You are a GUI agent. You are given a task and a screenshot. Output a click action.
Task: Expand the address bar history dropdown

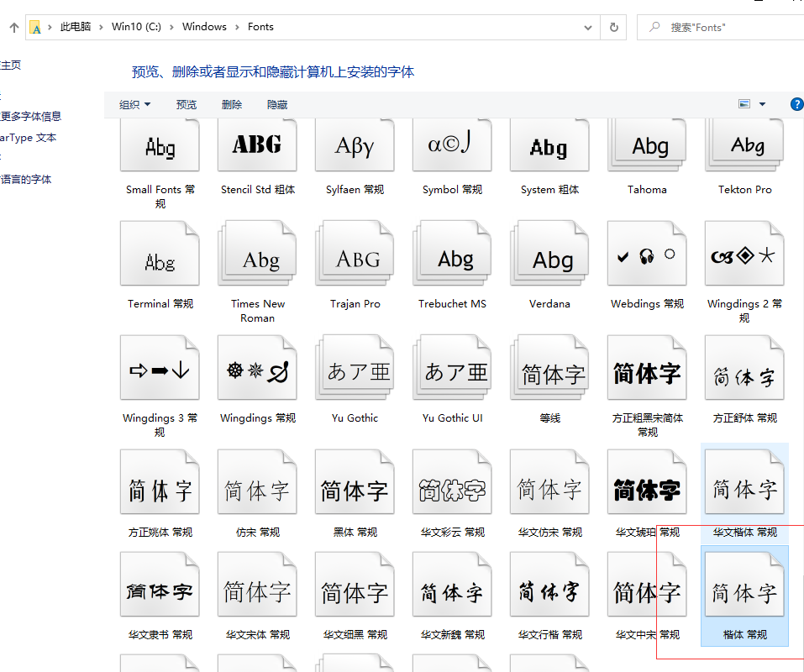tap(588, 26)
